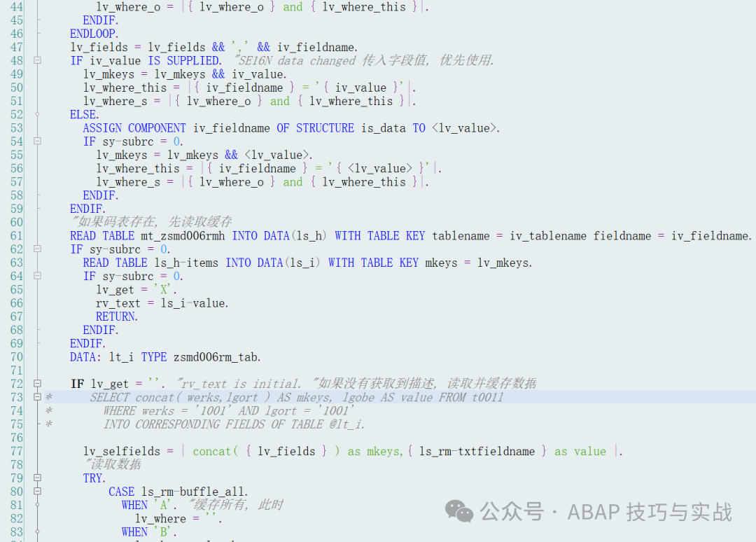The width and height of the screenshot is (756, 542).
Task: Click the RETURN statement
Action: coord(117,317)
